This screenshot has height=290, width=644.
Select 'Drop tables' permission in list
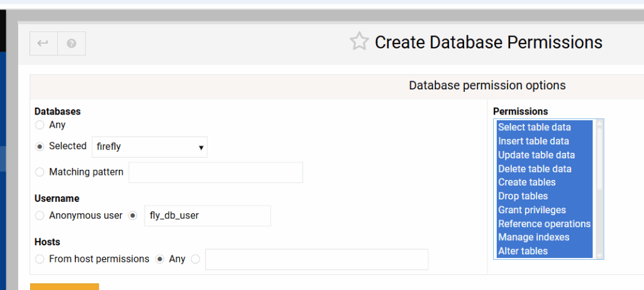pyautogui.click(x=523, y=196)
